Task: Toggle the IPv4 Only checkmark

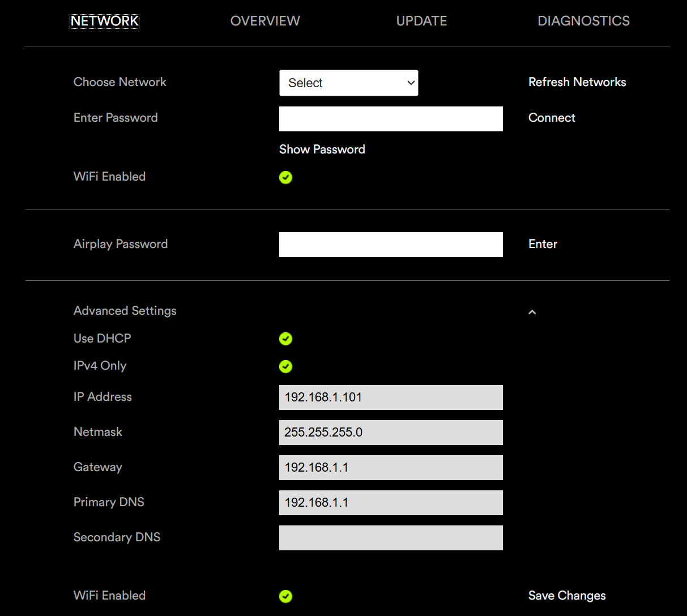Action: click(x=285, y=367)
